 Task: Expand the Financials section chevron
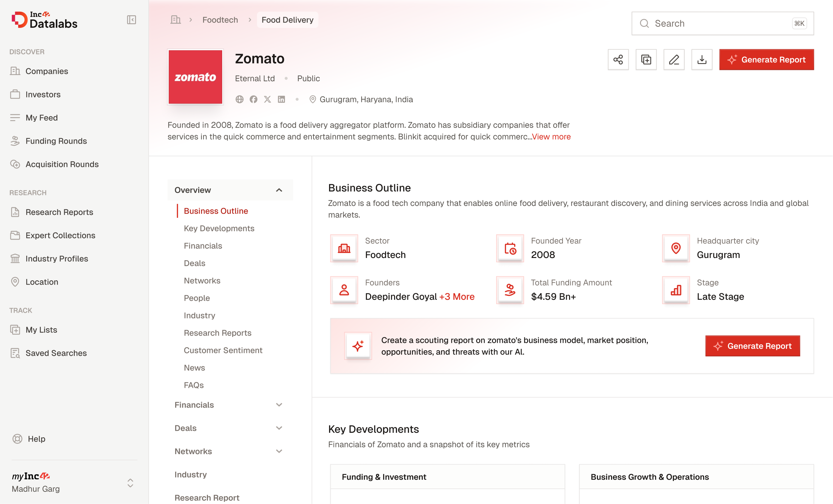[279, 405]
